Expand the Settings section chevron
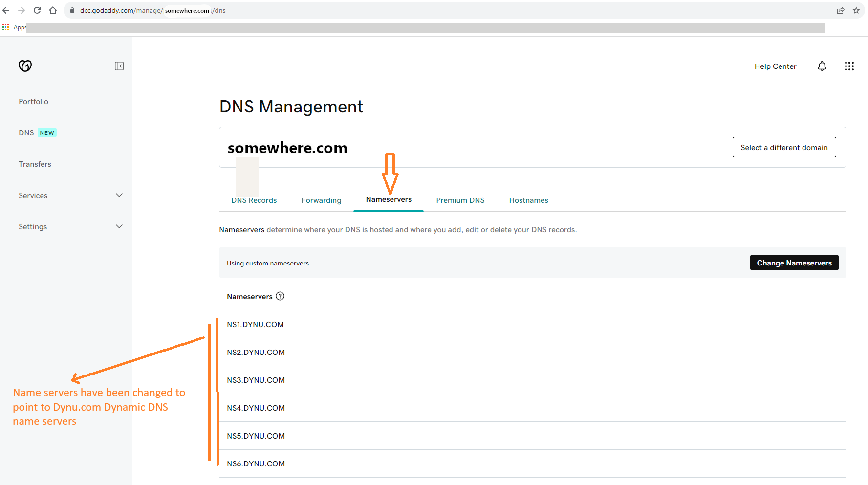The image size is (868, 485). tap(119, 226)
